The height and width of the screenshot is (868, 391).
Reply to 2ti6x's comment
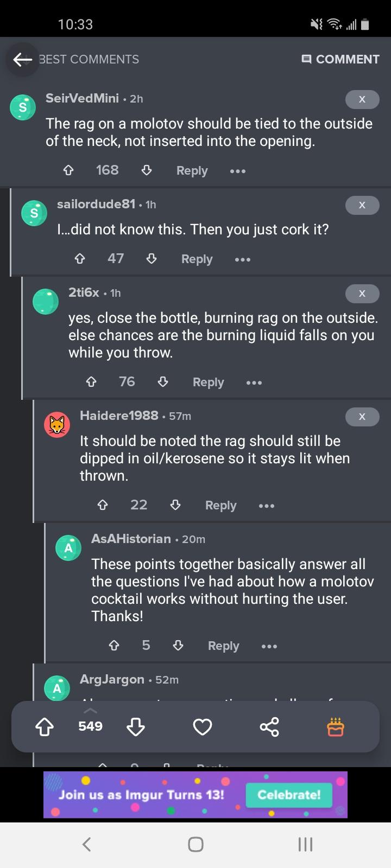pos(208,382)
